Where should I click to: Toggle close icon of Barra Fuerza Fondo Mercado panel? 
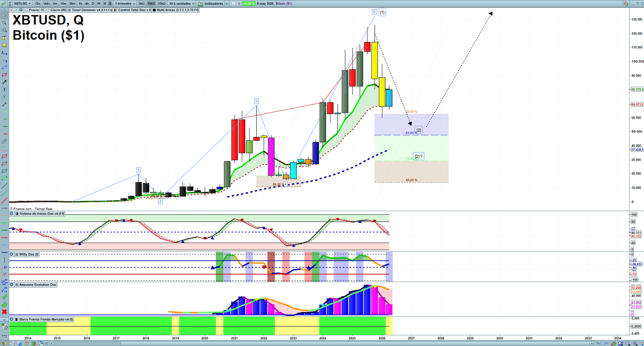(12, 319)
